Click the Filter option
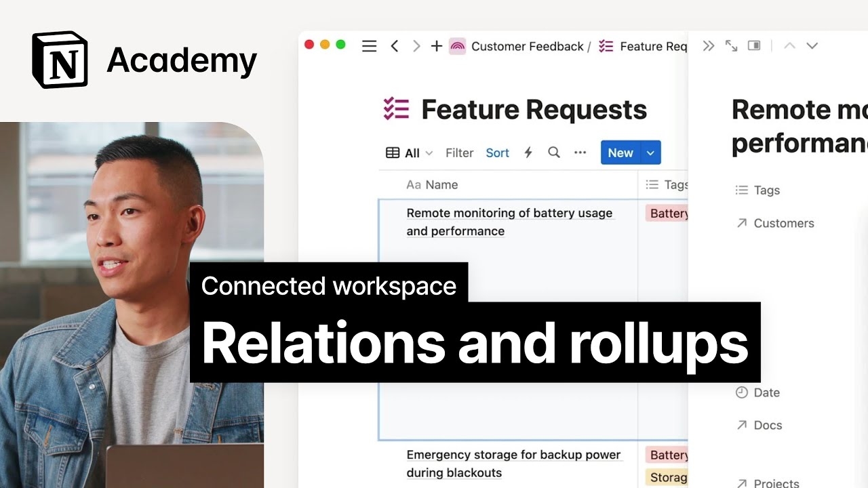Image resolution: width=868 pixels, height=488 pixels. click(x=459, y=153)
